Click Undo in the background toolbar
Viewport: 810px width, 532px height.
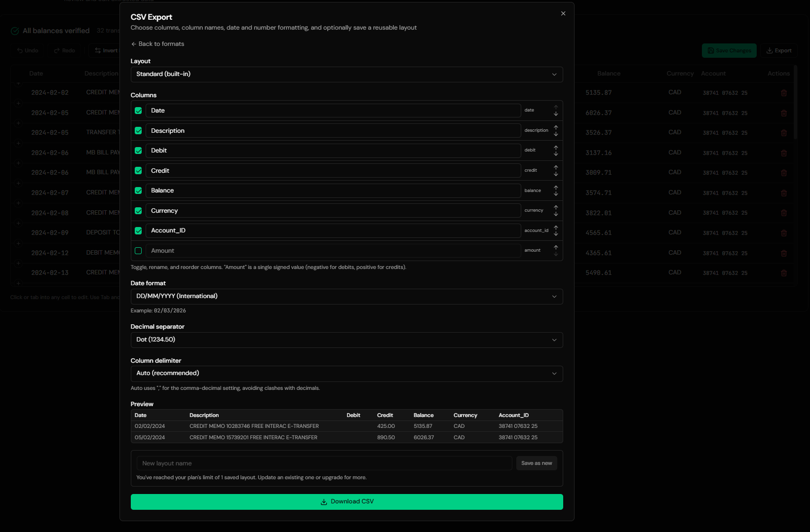click(x=28, y=51)
